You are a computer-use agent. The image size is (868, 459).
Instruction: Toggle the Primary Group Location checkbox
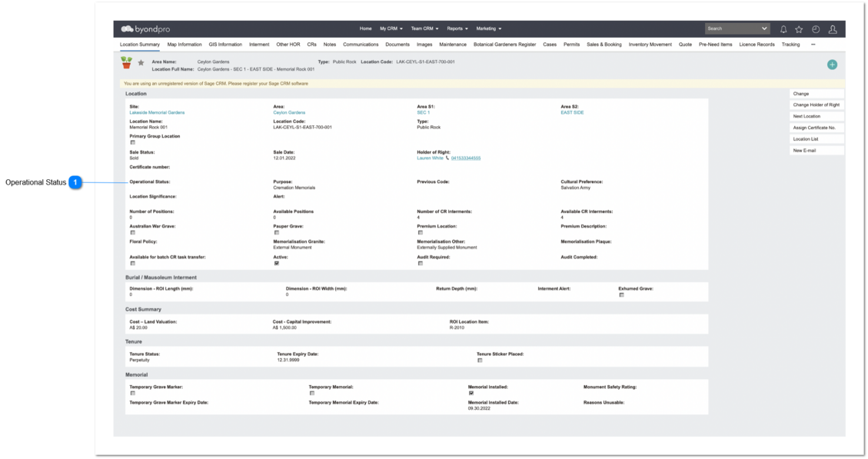coord(133,142)
